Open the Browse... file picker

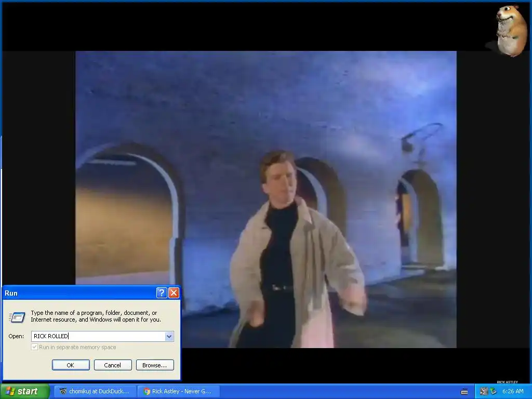tap(155, 365)
